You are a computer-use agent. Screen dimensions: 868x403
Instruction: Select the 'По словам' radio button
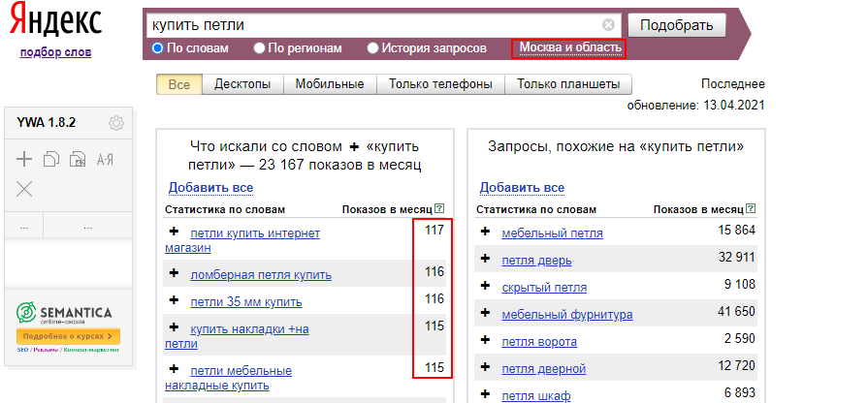(158, 47)
